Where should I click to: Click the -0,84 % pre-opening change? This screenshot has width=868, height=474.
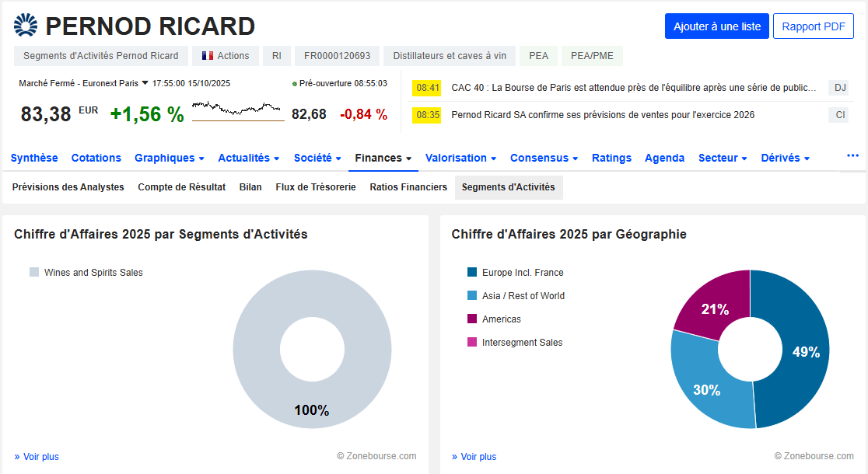pos(363,114)
